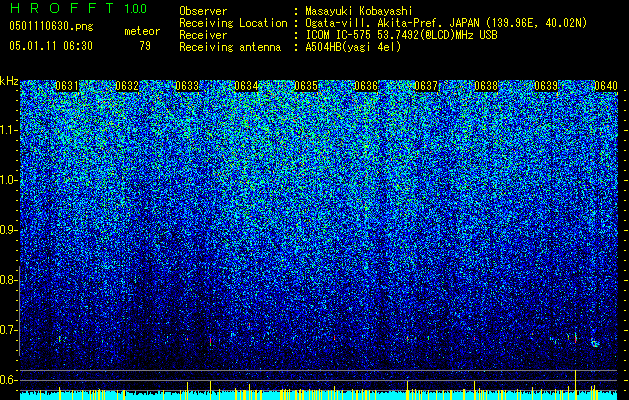Click the 0635 time marker

[x=306, y=86]
